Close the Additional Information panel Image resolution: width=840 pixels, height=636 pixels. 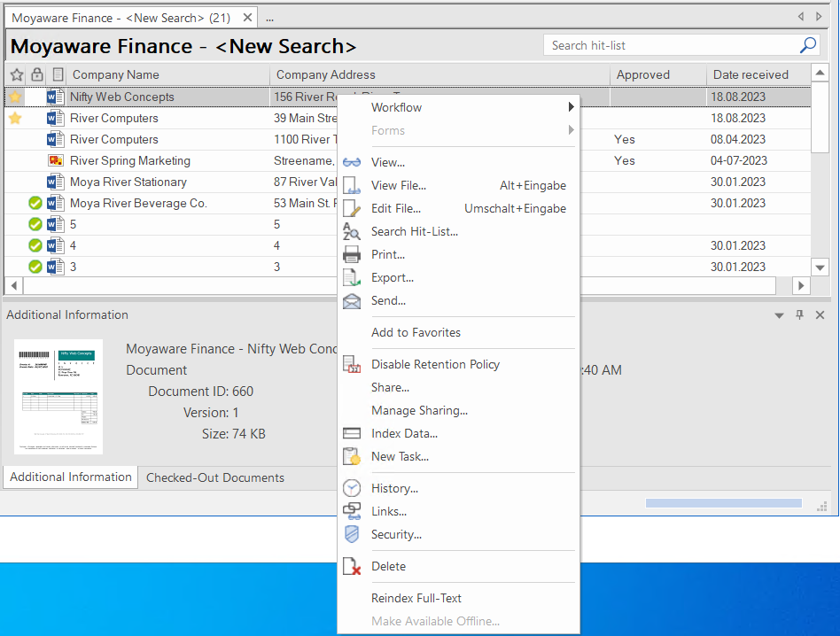pyautogui.click(x=820, y=314)
